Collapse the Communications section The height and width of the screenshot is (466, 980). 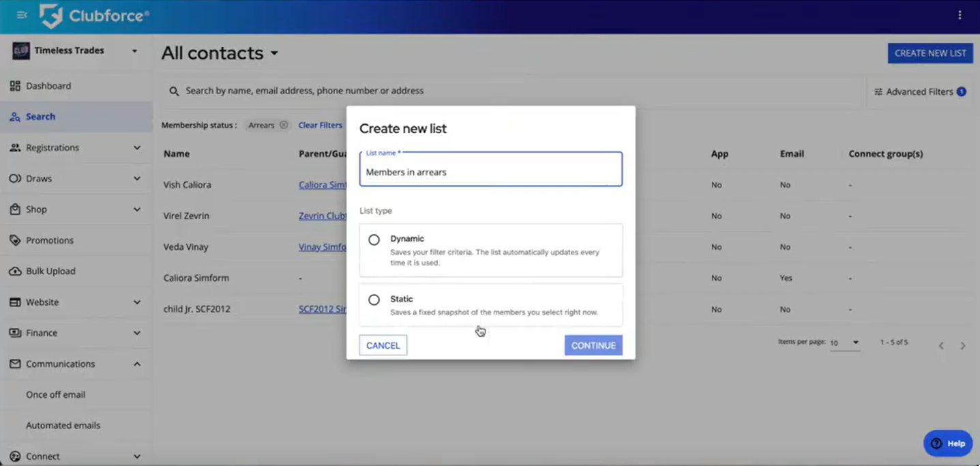[136, 364]
